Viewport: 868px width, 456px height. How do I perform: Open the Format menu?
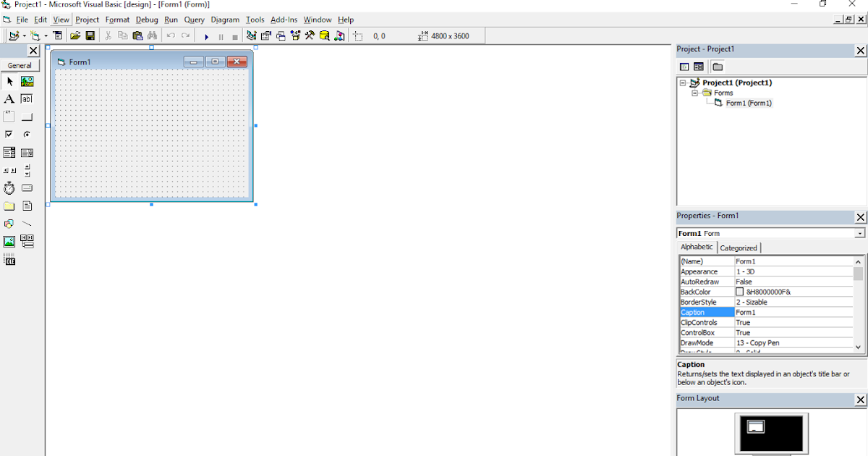(x=117, y=20)
